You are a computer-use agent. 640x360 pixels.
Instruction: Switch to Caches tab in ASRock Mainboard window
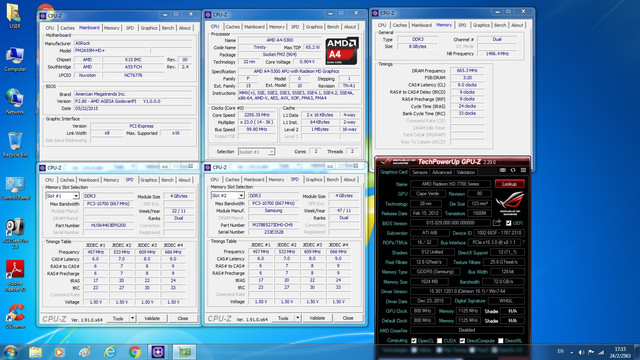click(67, 28)
